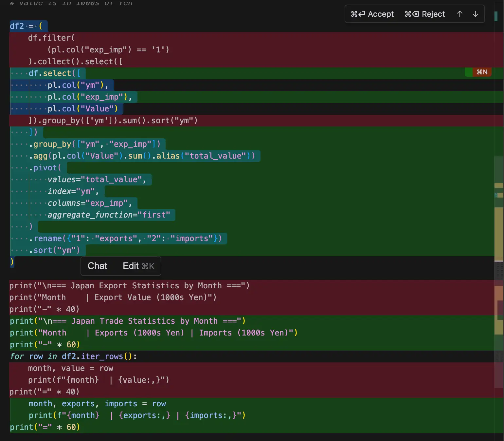Screen dimensions: 504x441
Task: Click the added line 'pl.col("exp_imp"),'
Action: (90, 97)
